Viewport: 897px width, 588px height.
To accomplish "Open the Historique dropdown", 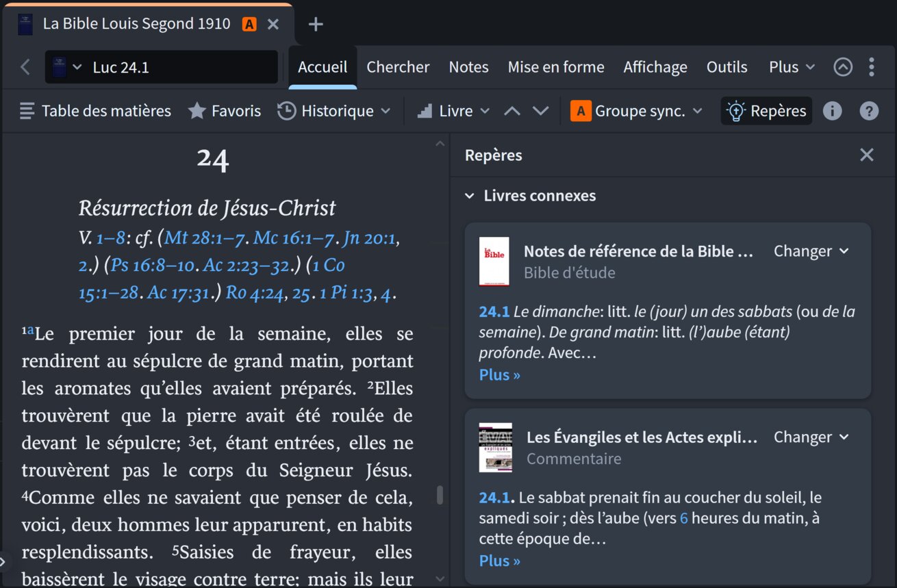I will [x=333, y=111].
